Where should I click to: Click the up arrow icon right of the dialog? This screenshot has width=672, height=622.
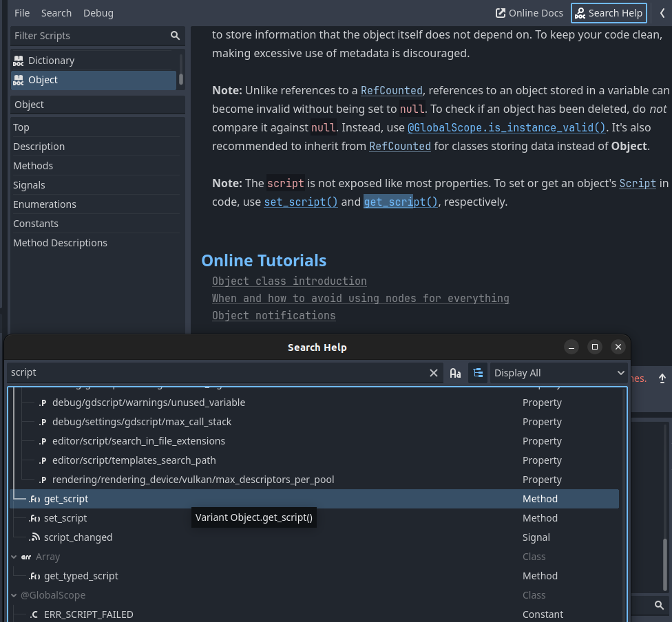(662, 378)
